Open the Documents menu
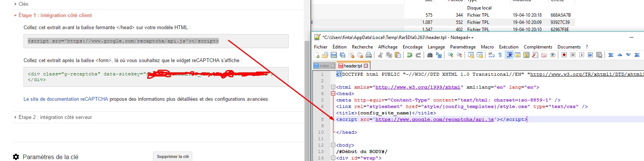This screenshot has width=644, height=161. [569, 47]
